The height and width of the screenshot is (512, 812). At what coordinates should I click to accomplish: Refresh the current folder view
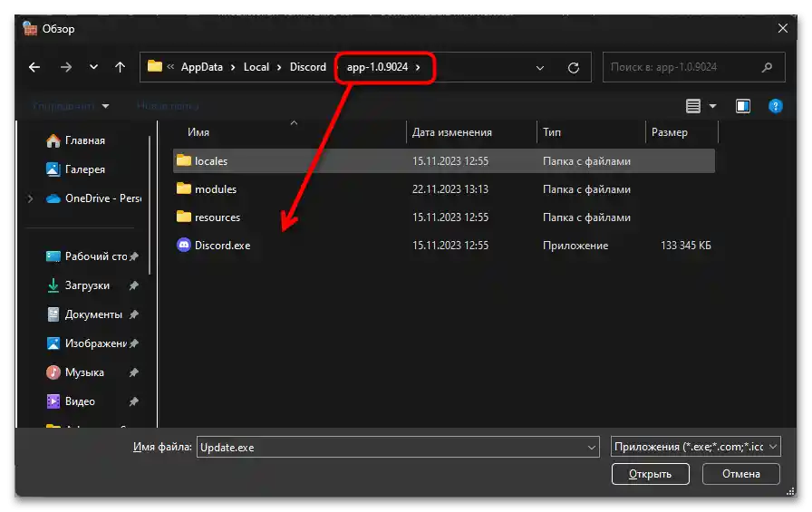(x=574, y=68)
